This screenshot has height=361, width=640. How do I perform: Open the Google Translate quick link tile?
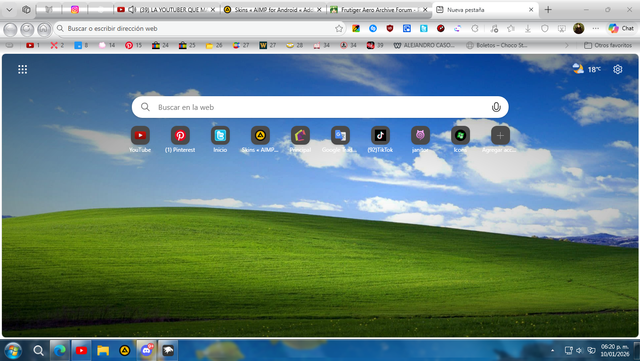340,136
